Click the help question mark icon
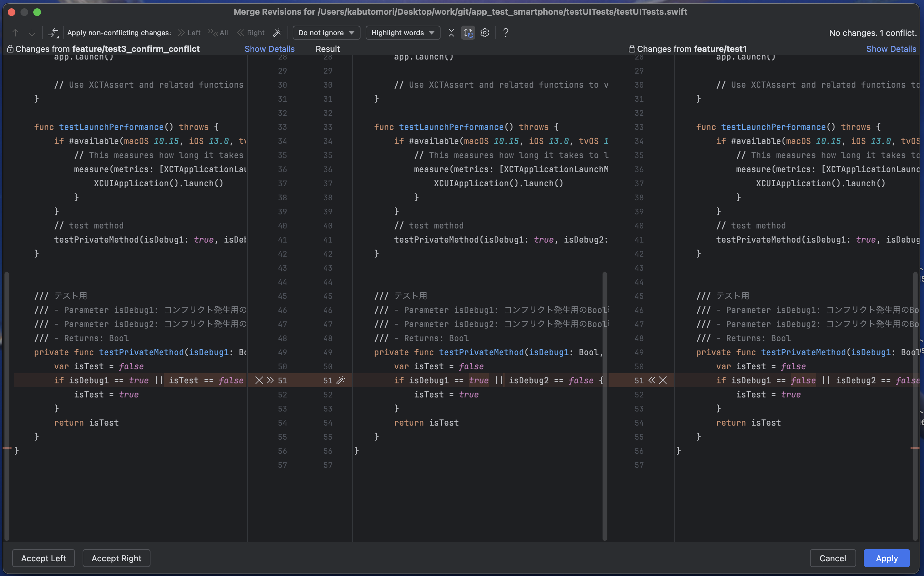 tap(506, 33)
